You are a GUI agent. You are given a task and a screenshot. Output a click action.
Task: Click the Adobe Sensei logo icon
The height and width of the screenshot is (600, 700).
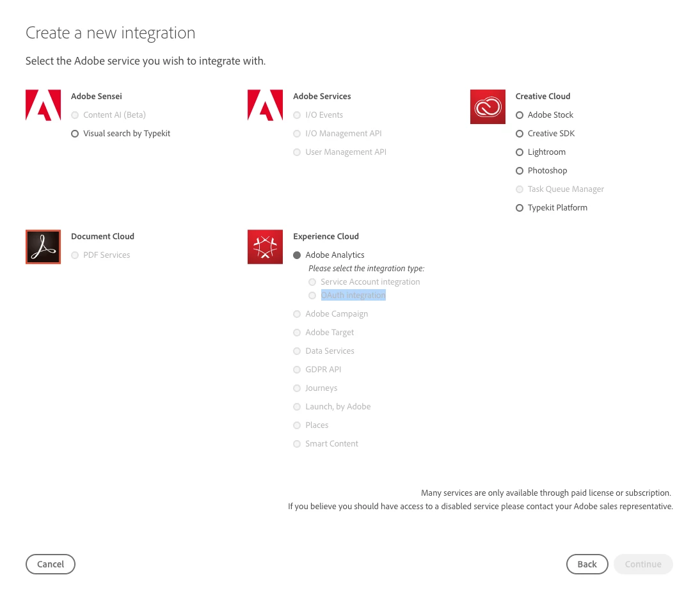43,106
